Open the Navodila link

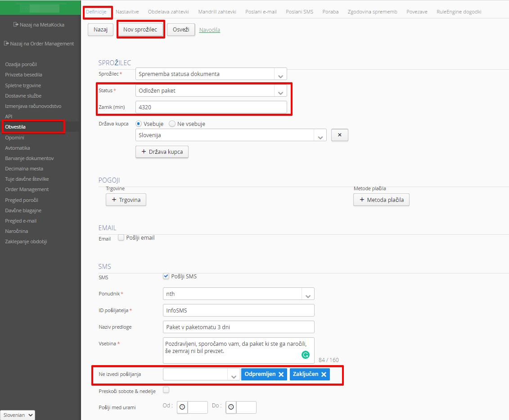click(210, 30)
